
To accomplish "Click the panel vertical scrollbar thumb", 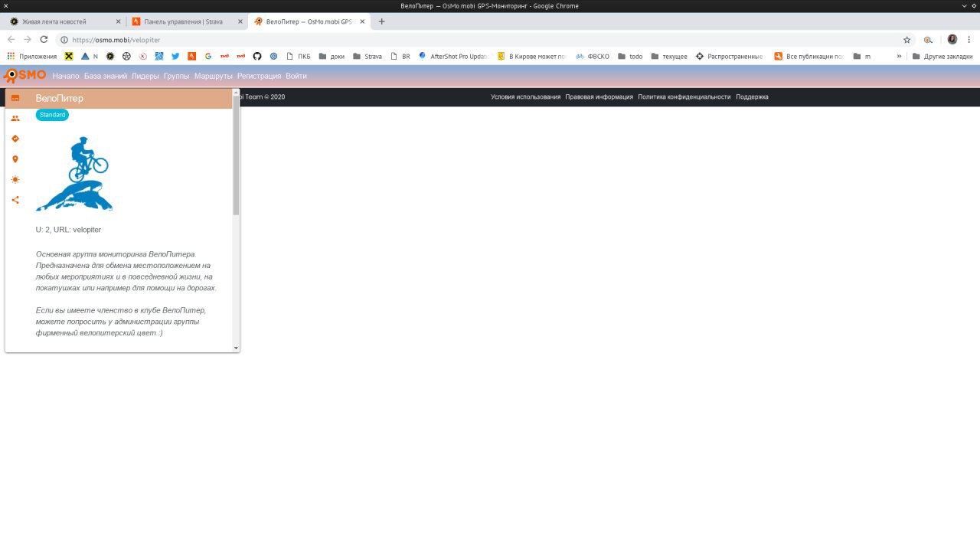I will click(x=236, y=155).
